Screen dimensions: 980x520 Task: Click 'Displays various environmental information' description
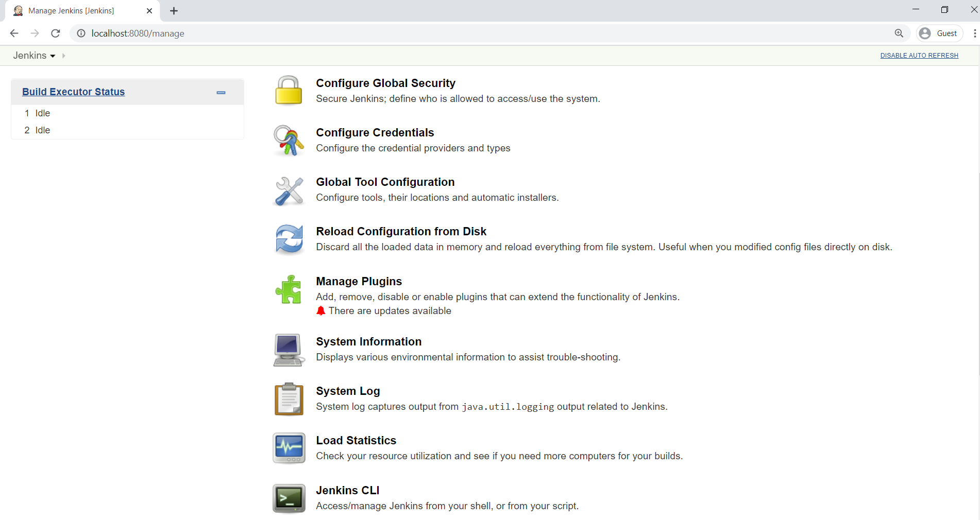click(468, 357)
